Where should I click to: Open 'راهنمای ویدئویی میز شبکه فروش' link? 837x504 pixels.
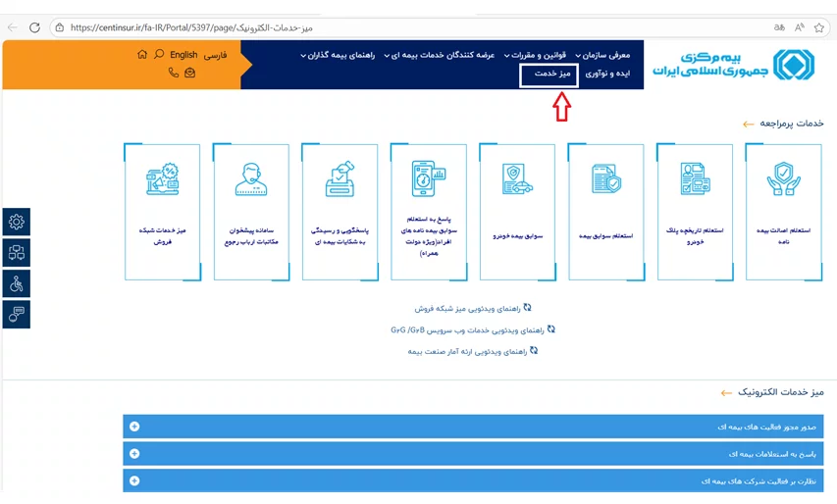click(x=473, y=308)
